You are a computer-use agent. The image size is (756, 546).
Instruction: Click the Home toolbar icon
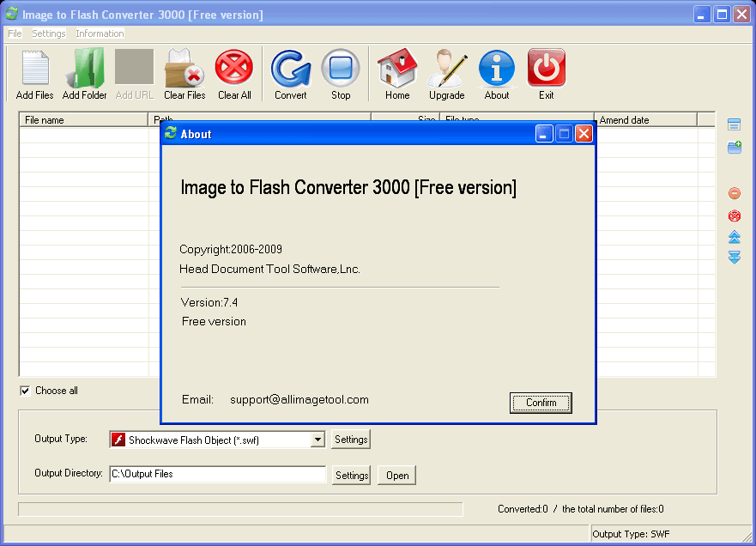click(396, 73)
